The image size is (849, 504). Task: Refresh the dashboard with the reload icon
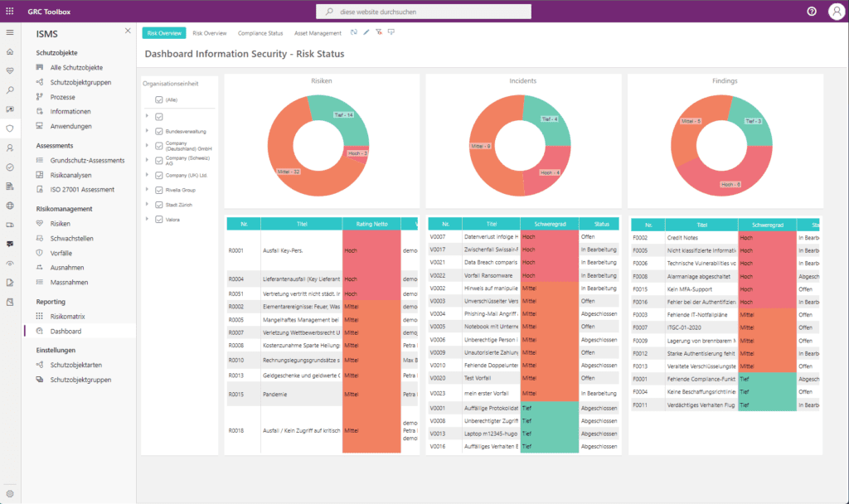point(353,32)
